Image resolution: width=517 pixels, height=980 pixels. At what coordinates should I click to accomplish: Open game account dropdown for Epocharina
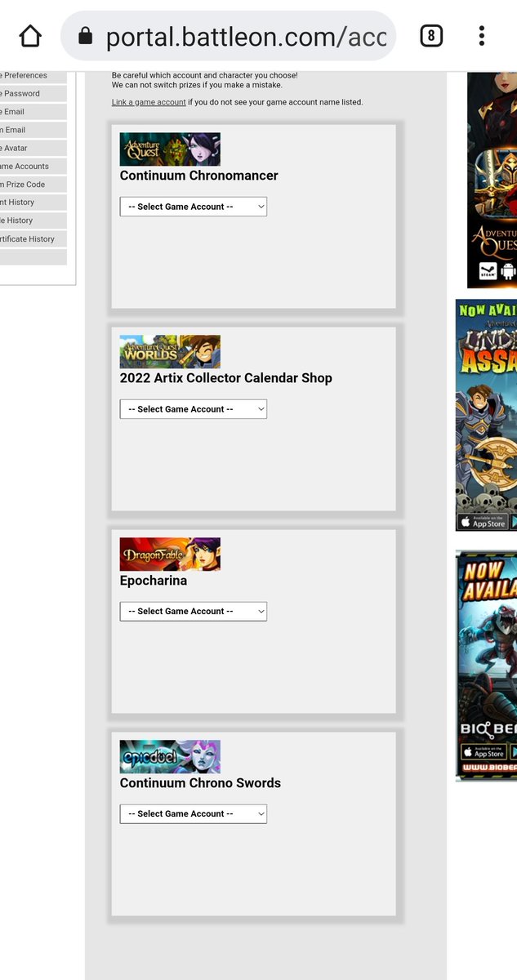click(194, 612)
